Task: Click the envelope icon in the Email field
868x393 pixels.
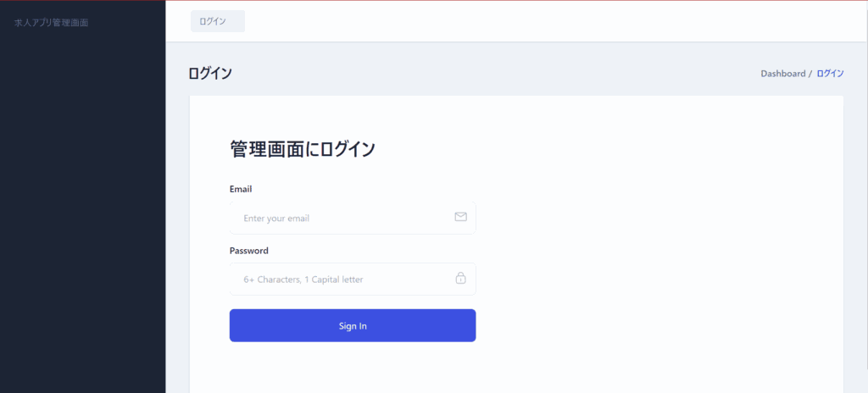Action: tap(460, 217)
